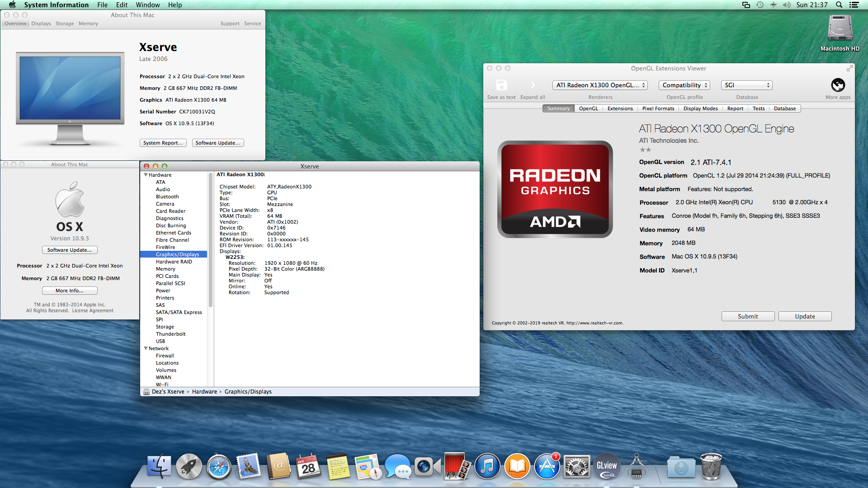Open Maps icon in Dock
The image size is (868, 488).
[x=368, y=466]
